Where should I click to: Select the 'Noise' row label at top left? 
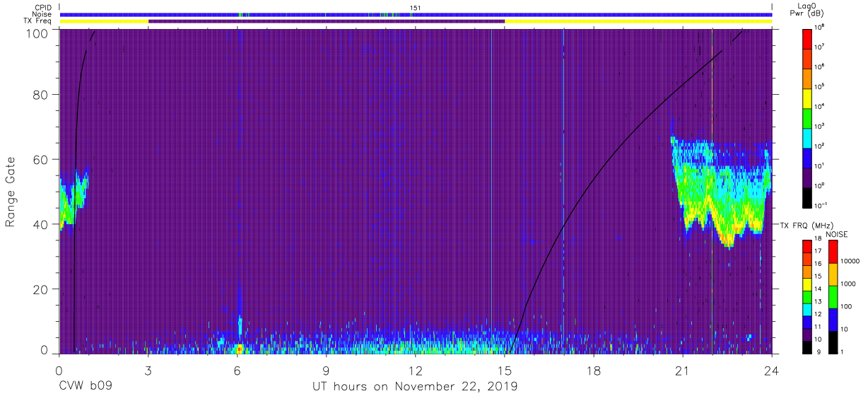tap(41, 14)
